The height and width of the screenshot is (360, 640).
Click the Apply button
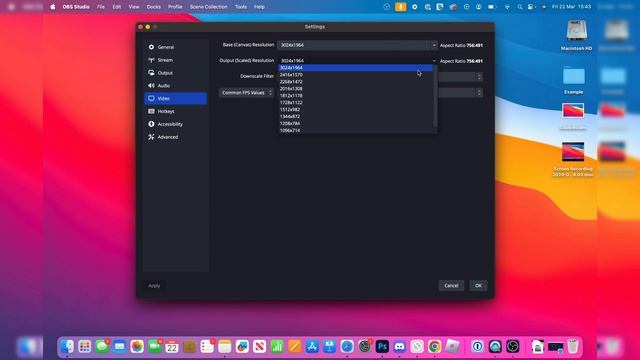coord(154,286)
